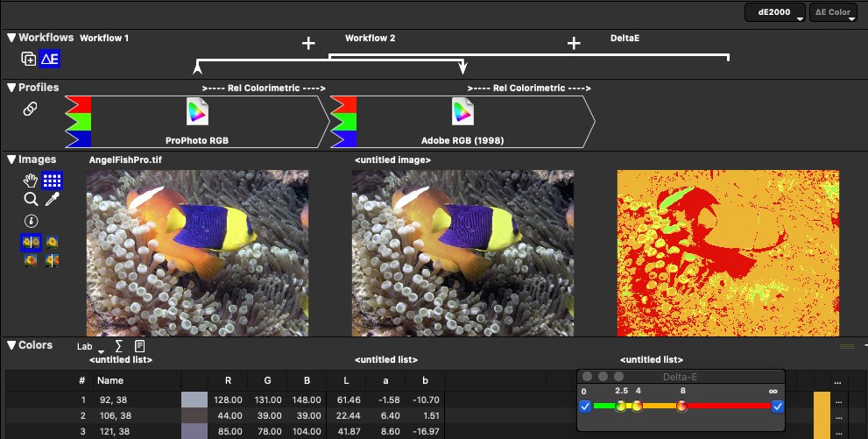This screenshot has width=868, height=439.
Task: Uncheck the 0 threshold checkbox
Action: (585, 406)
